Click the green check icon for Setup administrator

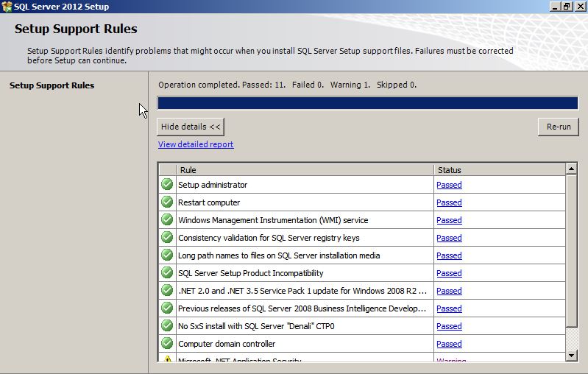[167, 185]
